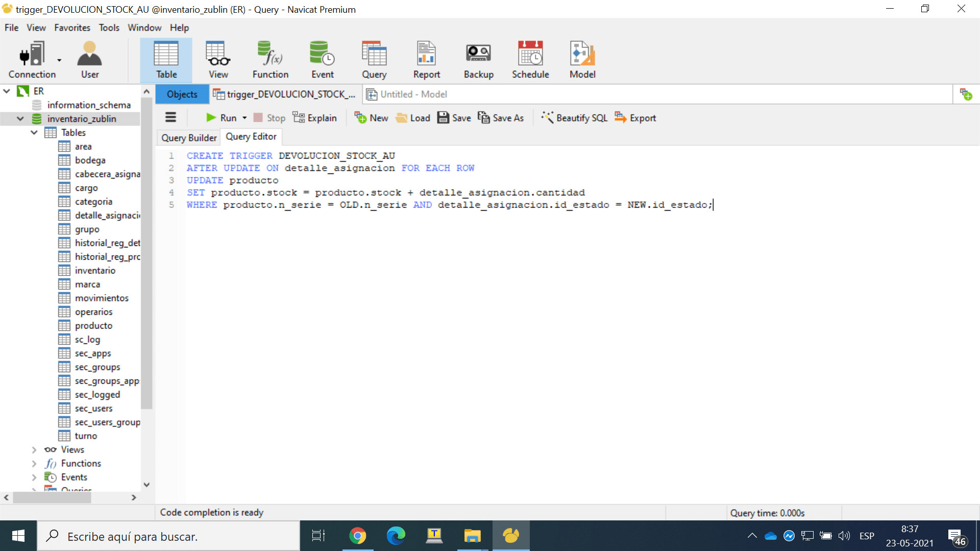The image size is (980, 551).
Task: Open the Run button dropdown arrow
Action: click(244, 118)
